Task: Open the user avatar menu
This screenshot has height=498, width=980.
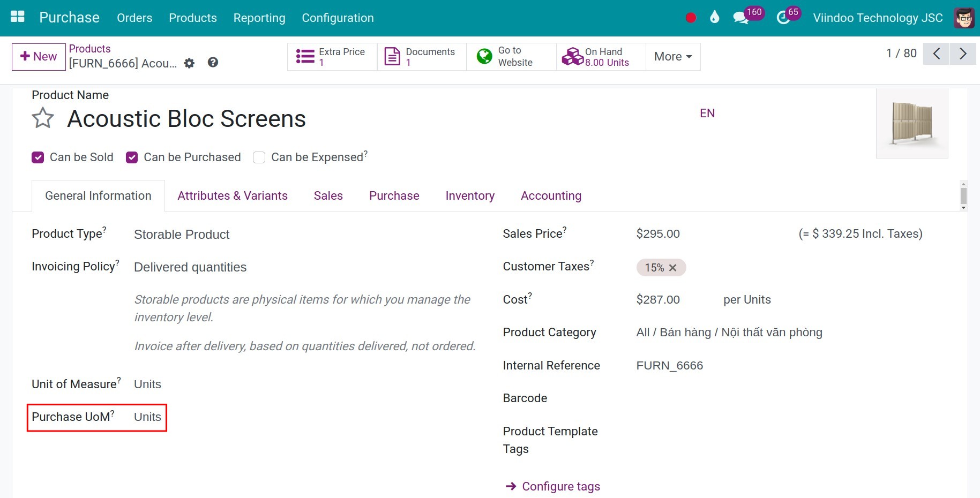Action: 964,18
